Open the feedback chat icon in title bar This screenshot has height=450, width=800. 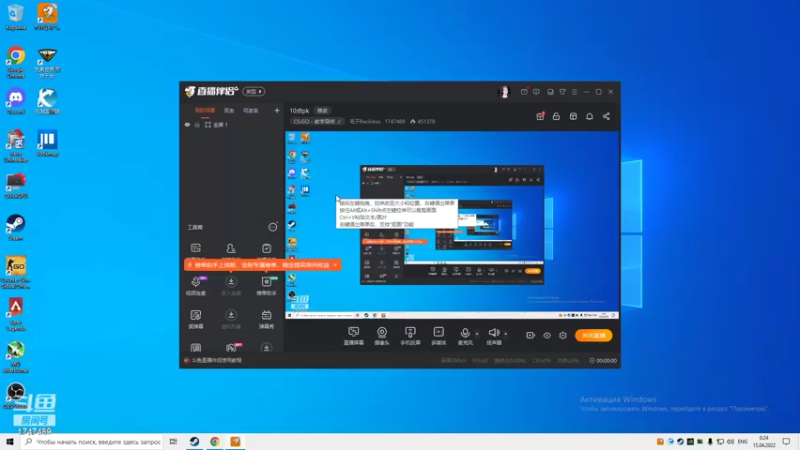tap(536, 92)
